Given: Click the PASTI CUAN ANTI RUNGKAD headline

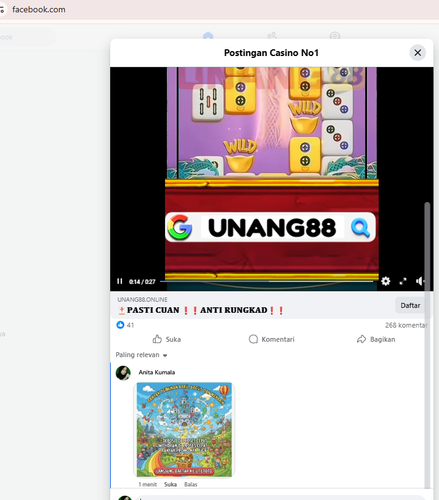Looking at the screenshot, I should click(x=201, y=310).
